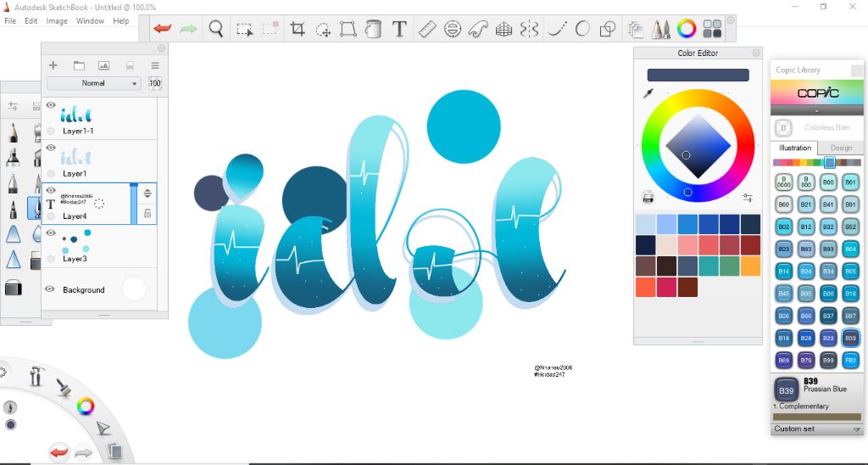
Task: Expand the Custom set dropdown
Action: (818, 429)
